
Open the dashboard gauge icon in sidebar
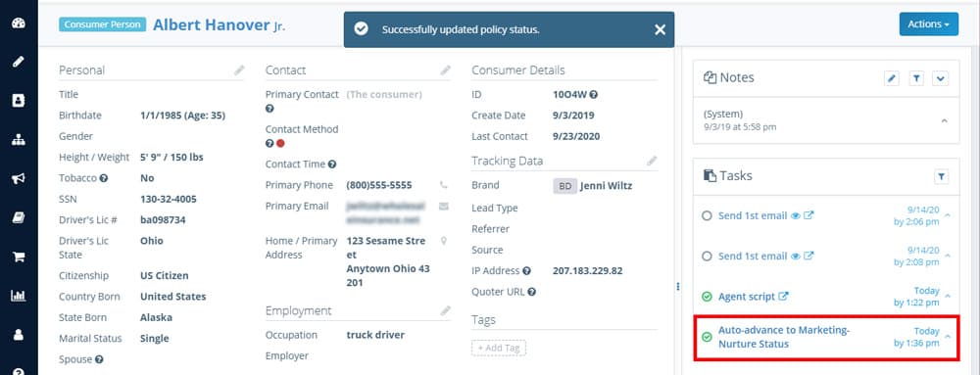coord(18,23)
